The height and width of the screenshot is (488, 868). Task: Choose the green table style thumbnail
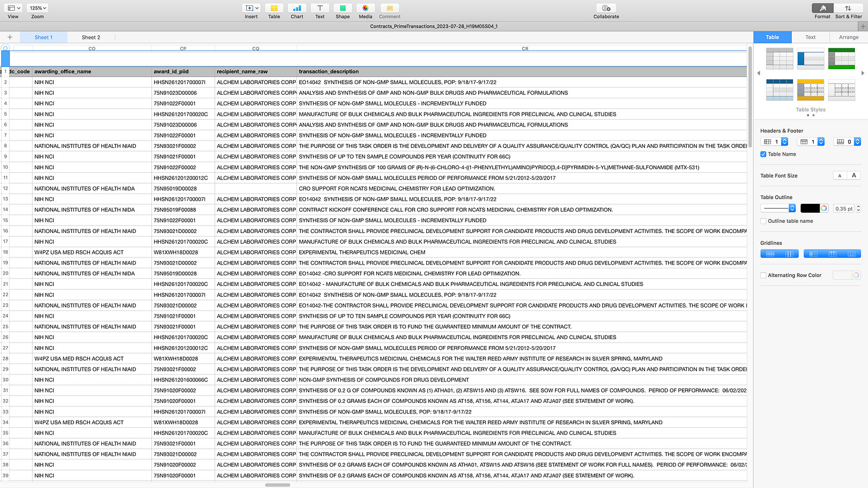coord(842,58)
